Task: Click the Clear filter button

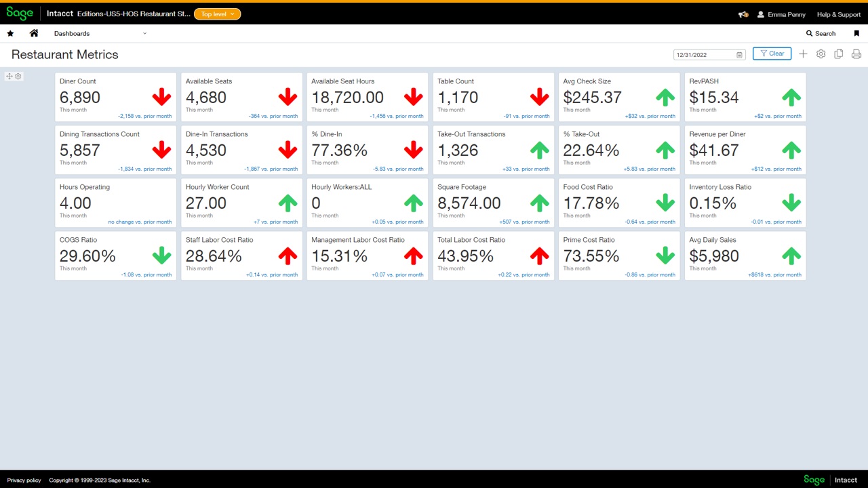Action: [772, 54]
